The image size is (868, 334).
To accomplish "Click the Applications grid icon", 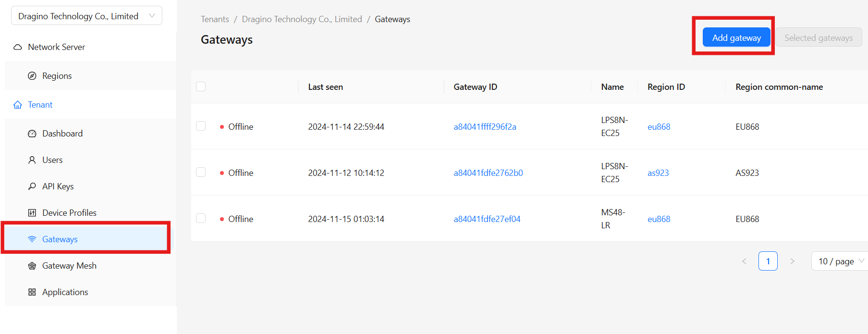I will (x=32, y=292).
